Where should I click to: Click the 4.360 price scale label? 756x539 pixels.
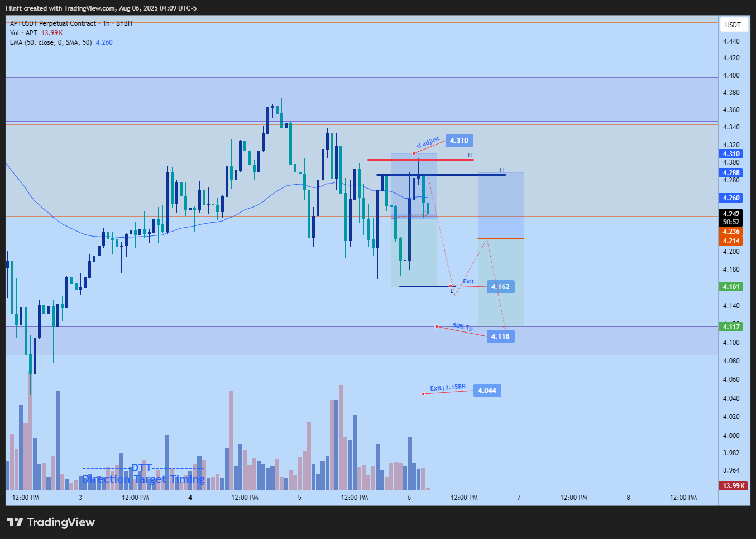coord(731,110)
